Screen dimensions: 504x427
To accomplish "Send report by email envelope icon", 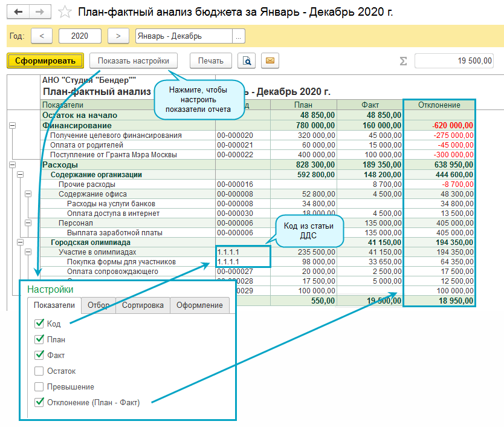I will click(270, 60).
